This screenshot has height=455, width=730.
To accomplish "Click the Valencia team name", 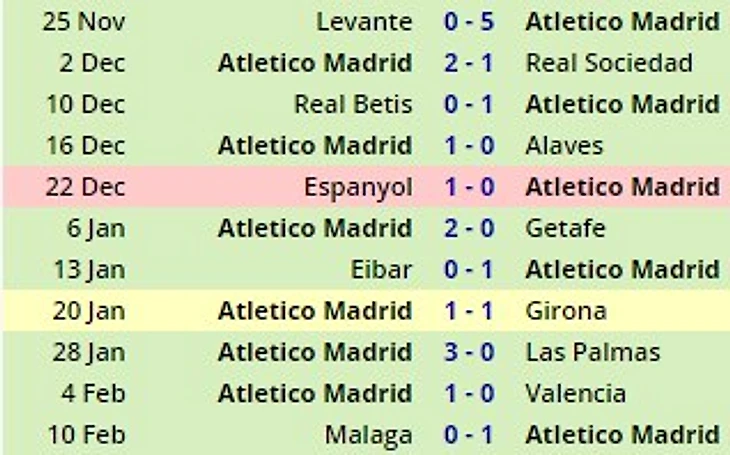I will (x=575, y=394).
